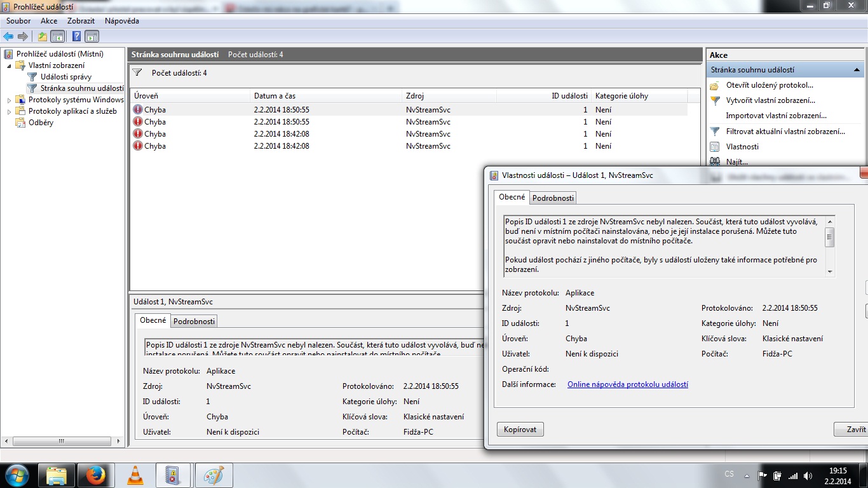The width and height of the screenshot is (868, 488).
Task: Sort events by Zdroj column header
Action: [x=449, y=96]
